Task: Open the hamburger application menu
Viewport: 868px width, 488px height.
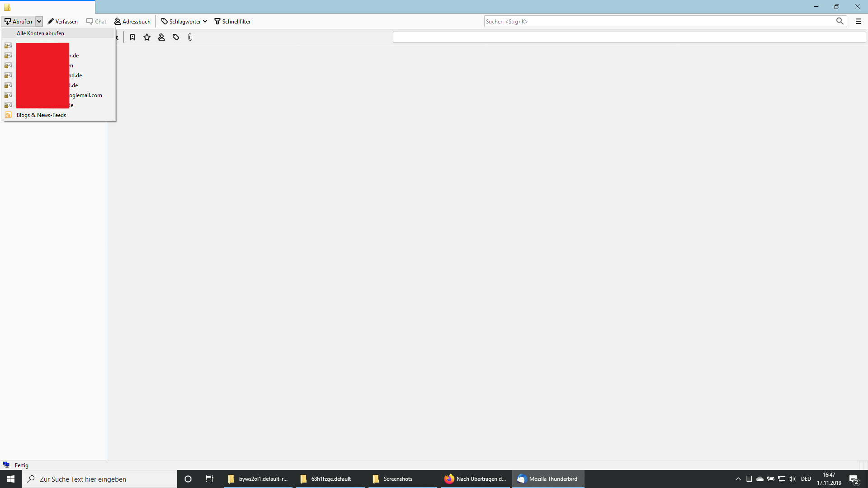Action: [x=858, y=21]
